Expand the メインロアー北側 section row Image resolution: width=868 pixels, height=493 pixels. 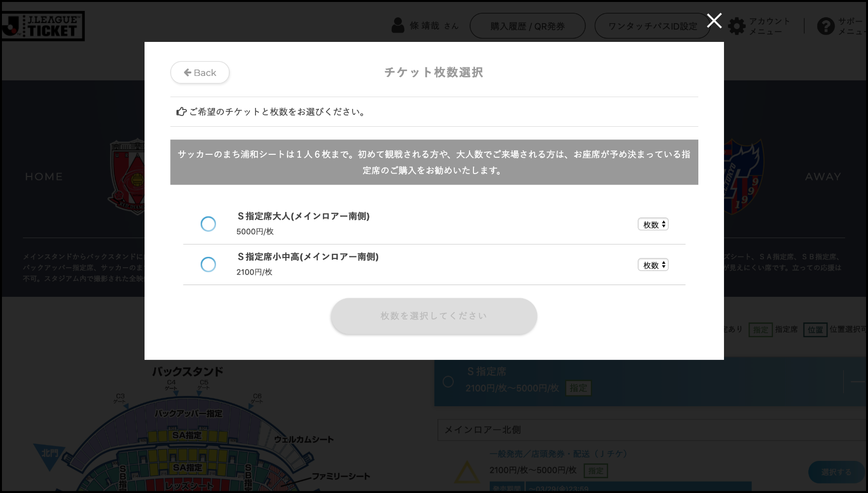click(x=651, y=430)
